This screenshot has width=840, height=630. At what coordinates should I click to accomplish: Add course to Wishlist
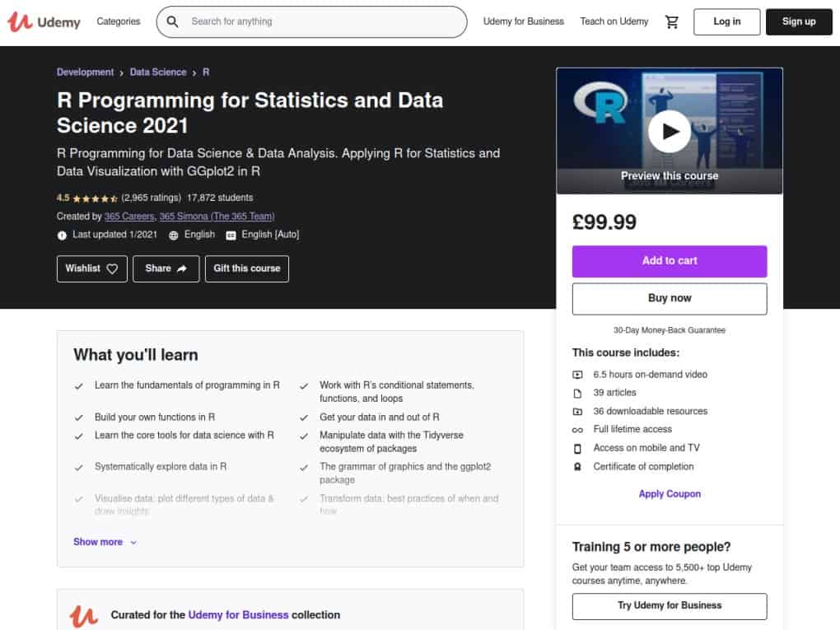91,268
